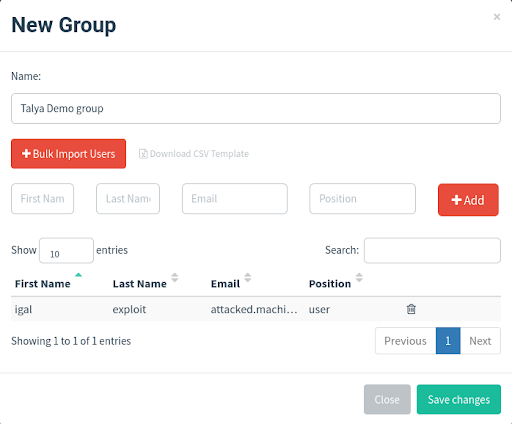
Task: Click Bulk Import Users button
Action: coord(68,154)
